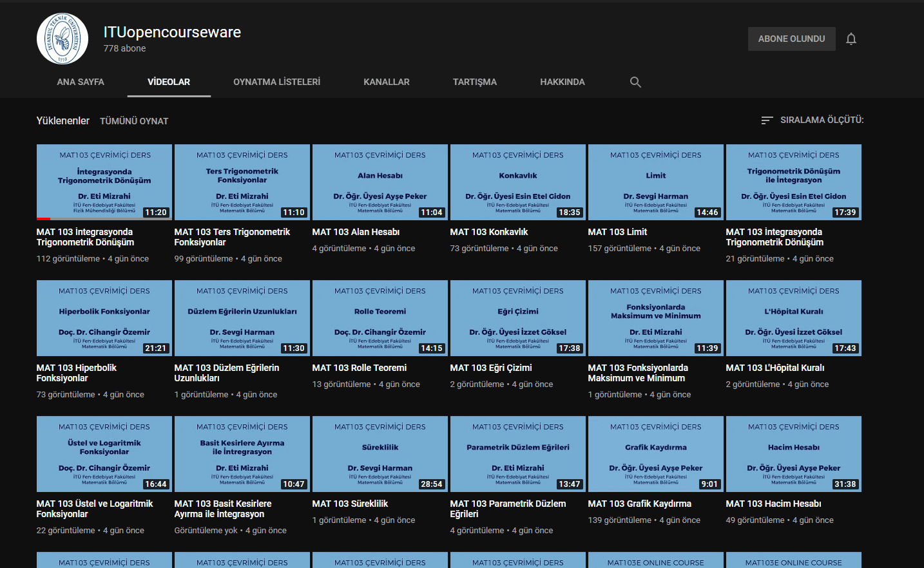
Task: Open the SIRALAMA ÖLÇÜTÜ sort icon
Action: [766, 120]
